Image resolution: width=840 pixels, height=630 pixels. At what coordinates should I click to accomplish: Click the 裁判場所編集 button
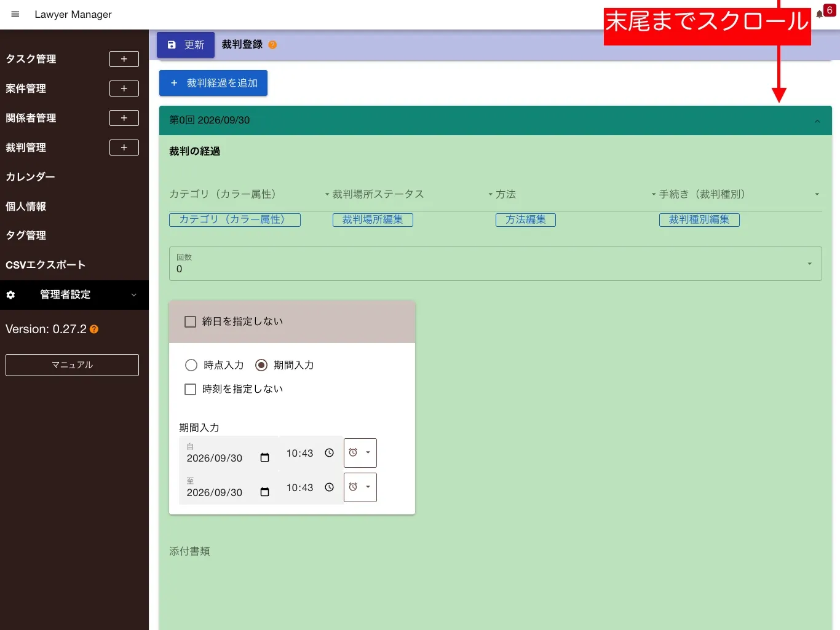(x=373, y=219)
